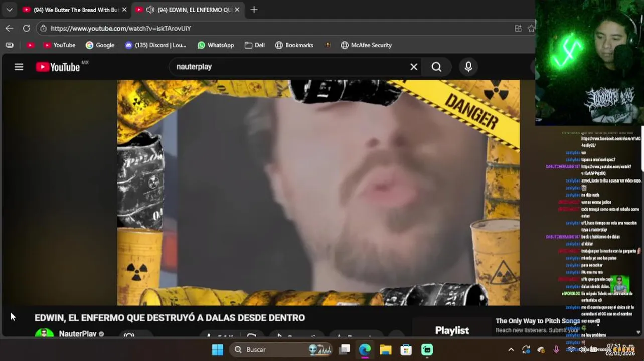The width and height of the screenshot is (644, 361).
Task: Click the magnifier search button on YouTube
Action: (x=437, y=67)
